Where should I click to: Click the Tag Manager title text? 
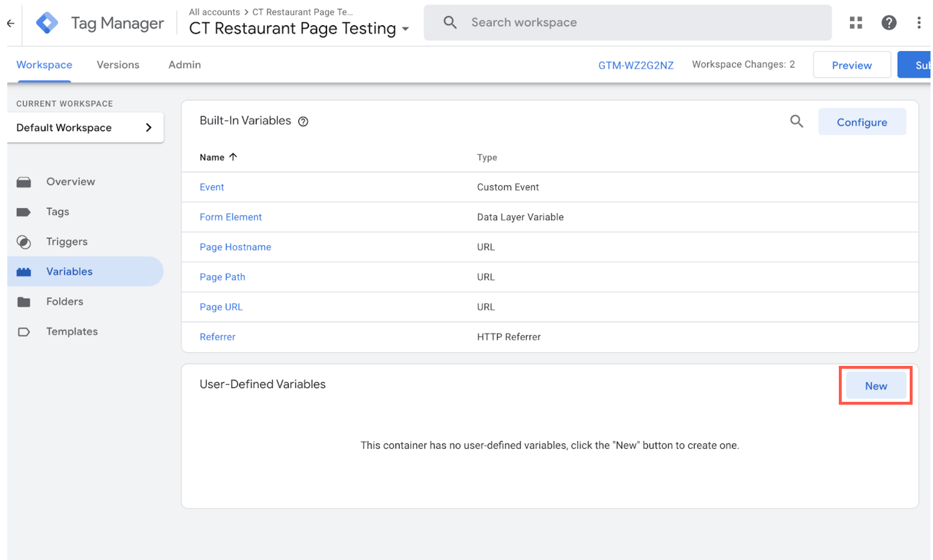coord(117,23)
